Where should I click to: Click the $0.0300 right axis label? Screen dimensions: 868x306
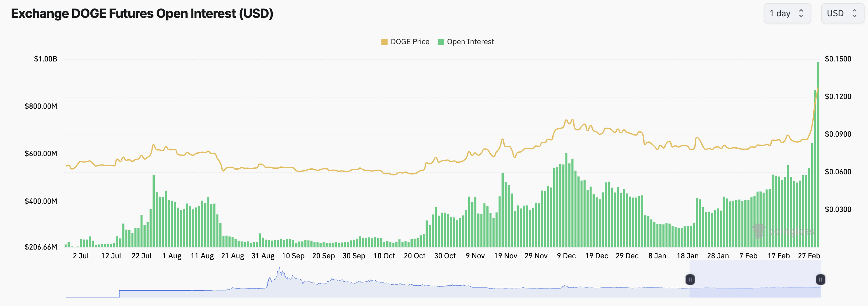838,209
